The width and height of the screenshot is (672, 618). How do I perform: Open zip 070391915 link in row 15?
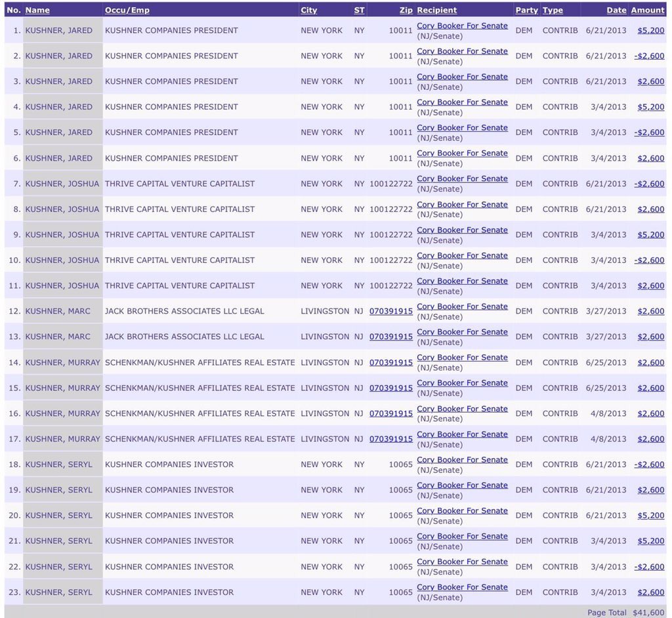(x=391, y=388)
